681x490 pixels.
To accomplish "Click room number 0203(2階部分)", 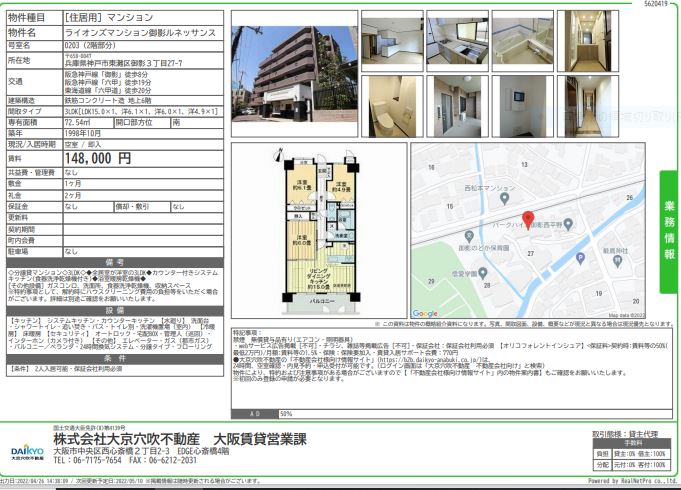I will click(x=90, y=46).
